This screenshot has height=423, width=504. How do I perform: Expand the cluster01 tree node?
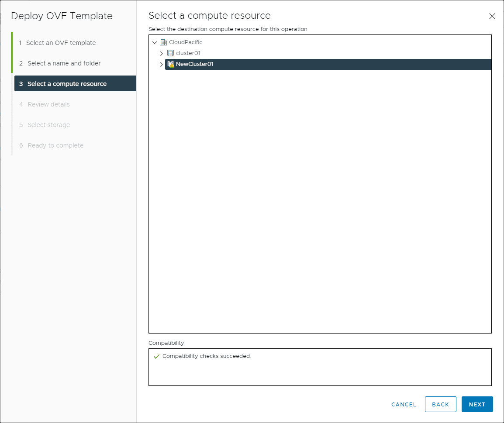coord(162,53)
